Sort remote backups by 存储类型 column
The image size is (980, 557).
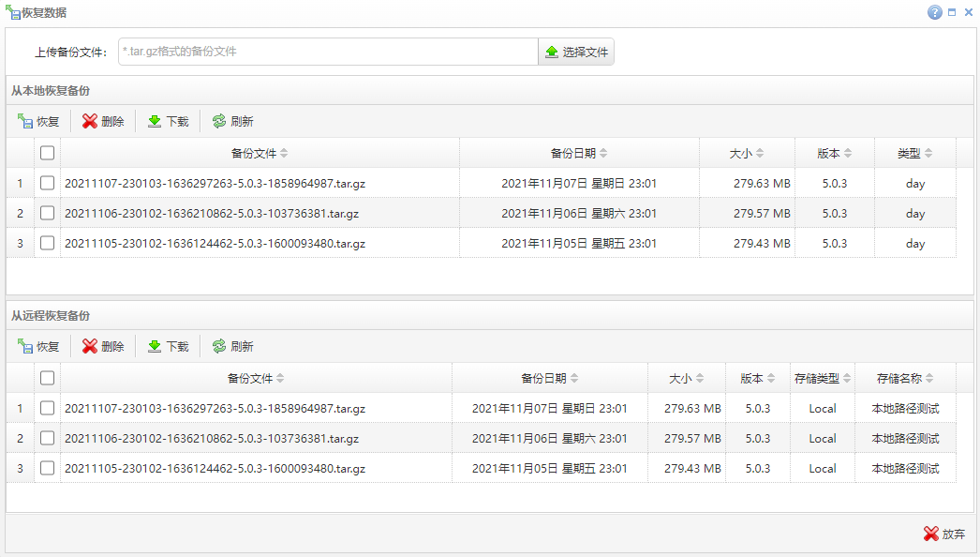(x=823, y=379)
